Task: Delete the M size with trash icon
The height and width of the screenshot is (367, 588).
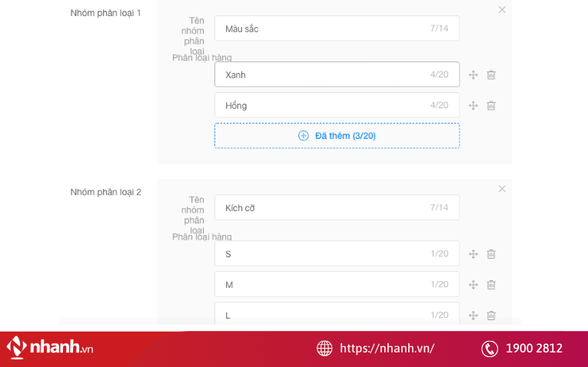Action: coord(491,285)
